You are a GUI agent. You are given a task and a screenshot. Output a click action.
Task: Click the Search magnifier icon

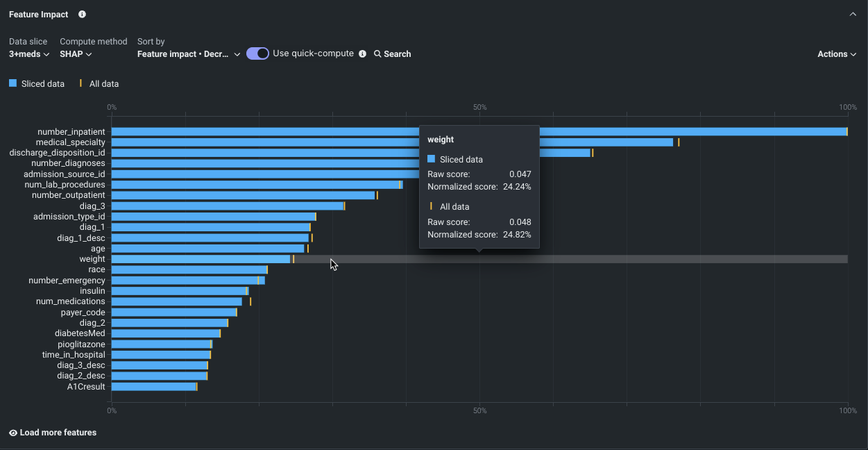377,54
